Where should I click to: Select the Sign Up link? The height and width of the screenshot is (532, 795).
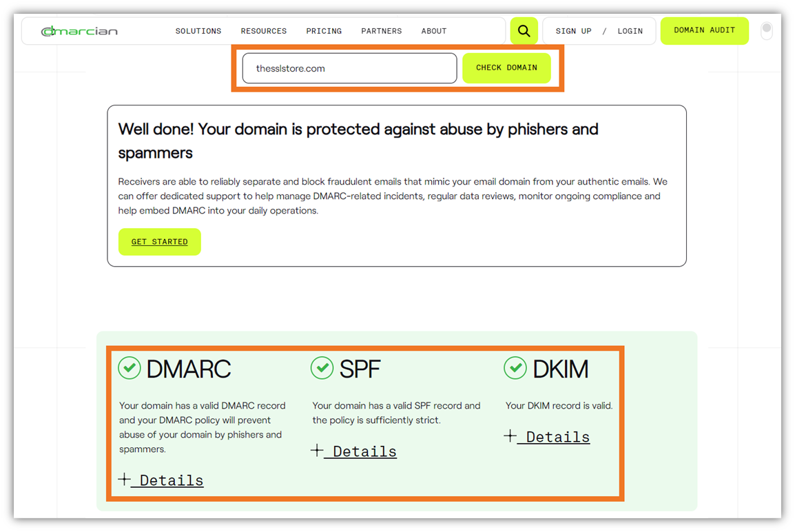[573, 30]
